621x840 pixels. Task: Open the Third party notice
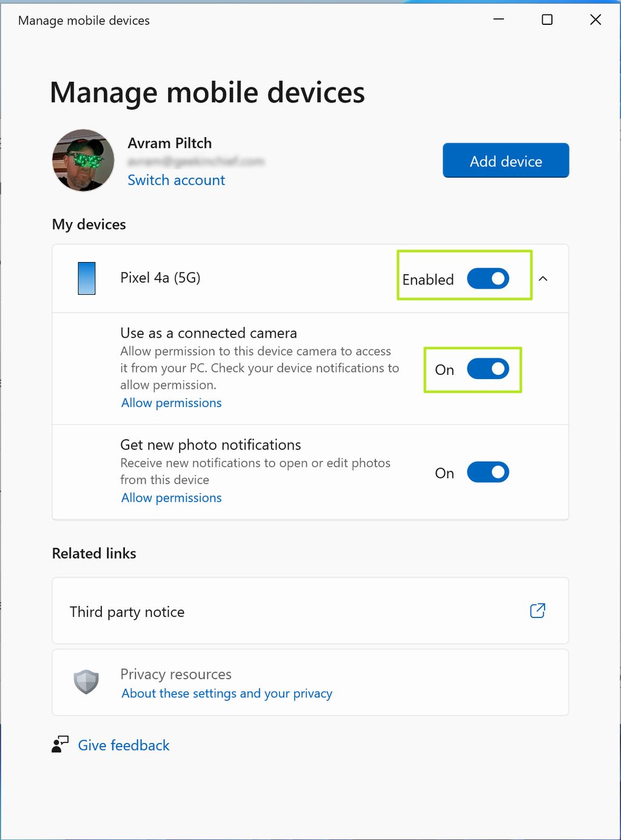click(x=127, y=611)
